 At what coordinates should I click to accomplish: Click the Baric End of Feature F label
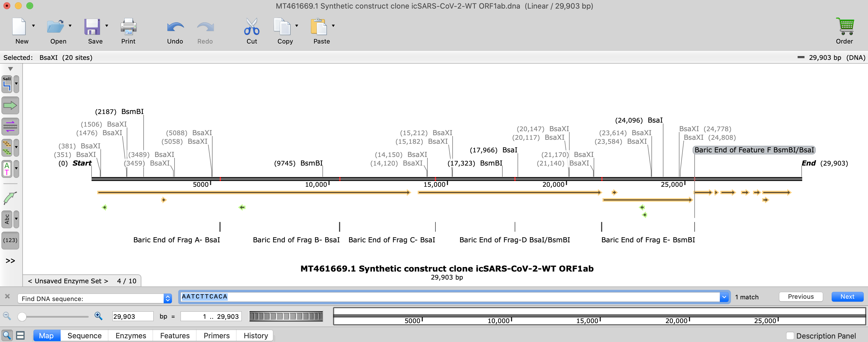tap(754, 150)
